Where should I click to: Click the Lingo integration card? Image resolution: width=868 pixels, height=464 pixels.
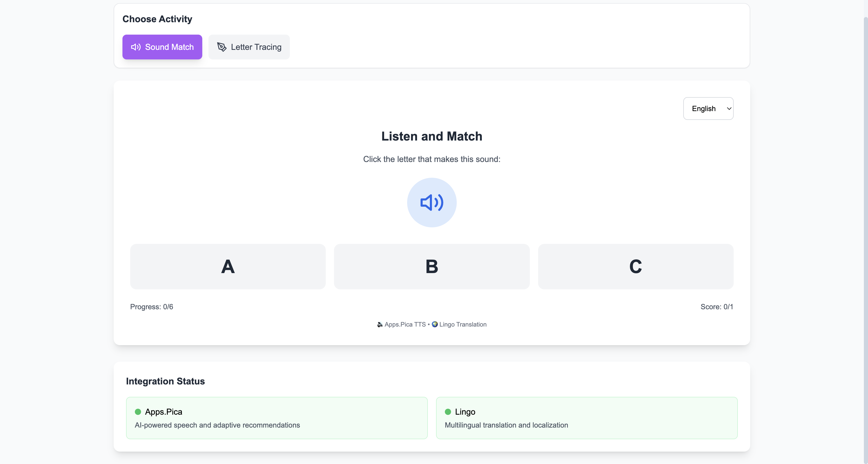tap(587, 418)
